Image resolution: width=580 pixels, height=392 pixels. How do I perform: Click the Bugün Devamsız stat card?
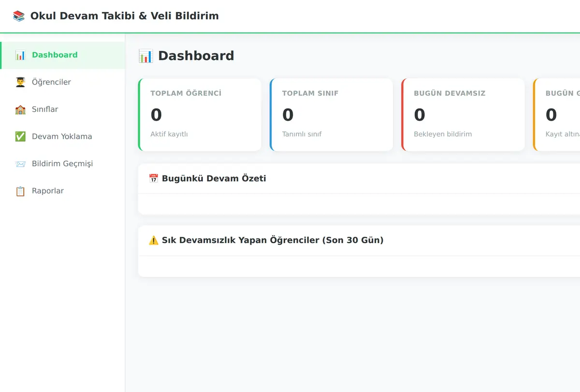click(x=463, y=115)
